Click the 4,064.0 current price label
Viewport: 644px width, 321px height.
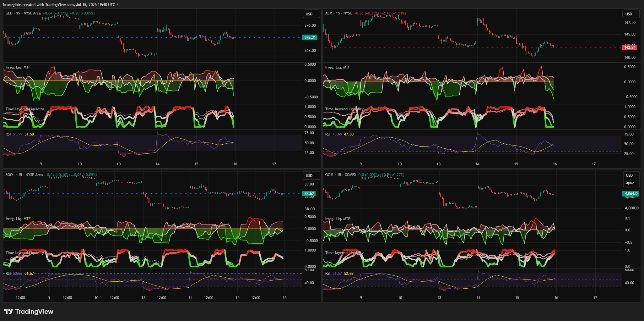pyautogui.click(x=631, y=194)
